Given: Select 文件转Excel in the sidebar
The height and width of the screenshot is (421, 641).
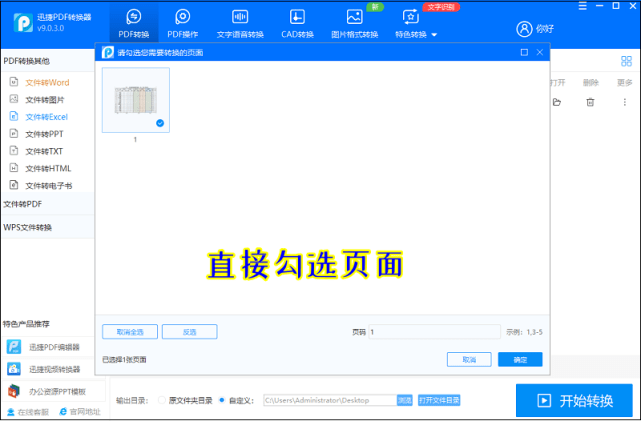Looking at the screenshot, I should coord(47,117).
